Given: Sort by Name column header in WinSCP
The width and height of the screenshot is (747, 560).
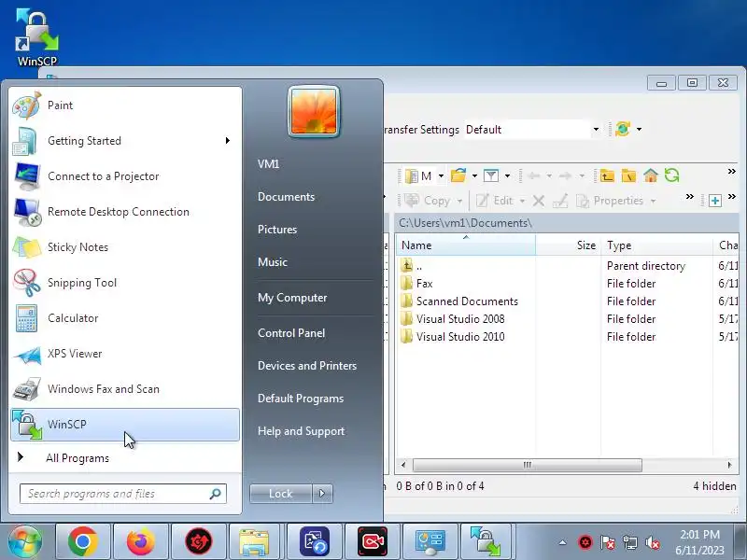Looking at the screenshot, I should point(465,245).
